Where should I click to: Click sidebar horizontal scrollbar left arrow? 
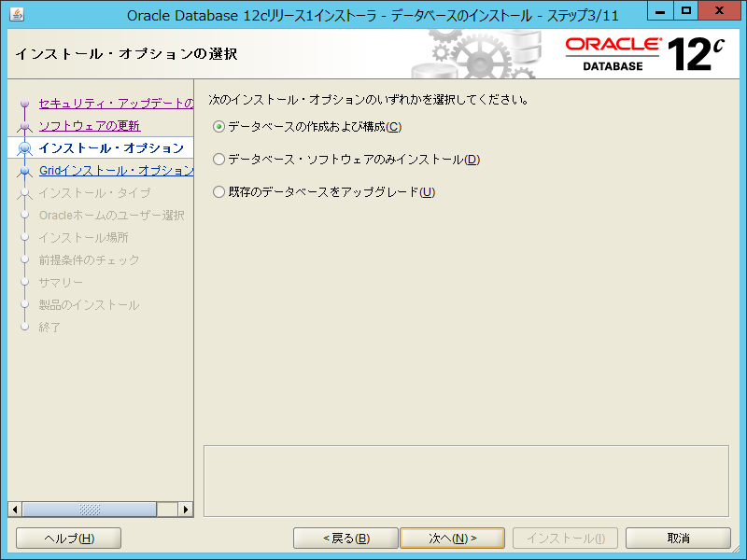click(x=15, y=510)
